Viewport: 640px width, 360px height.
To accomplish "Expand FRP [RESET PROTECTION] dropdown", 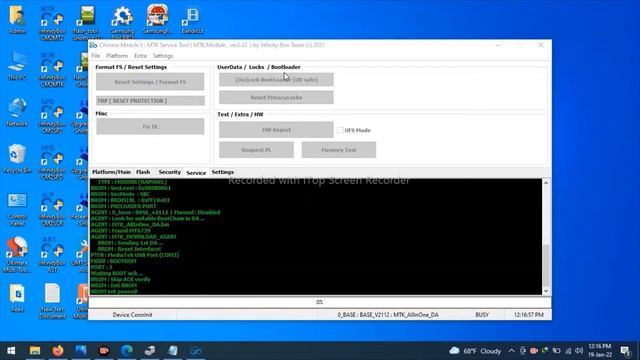I will (150, 100).
